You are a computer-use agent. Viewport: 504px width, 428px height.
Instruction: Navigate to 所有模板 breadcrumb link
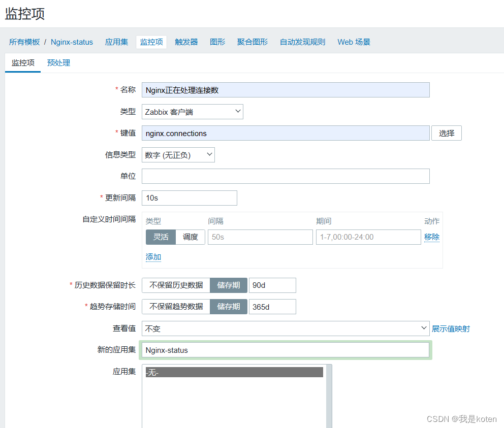tap(24, 42)
